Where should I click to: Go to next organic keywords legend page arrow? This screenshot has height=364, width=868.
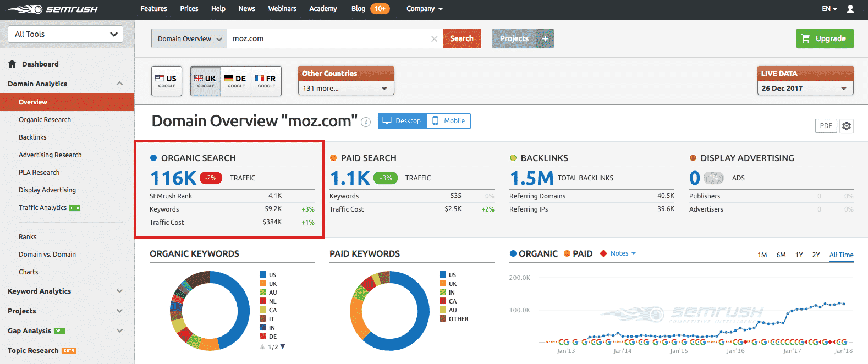[283, 347]
